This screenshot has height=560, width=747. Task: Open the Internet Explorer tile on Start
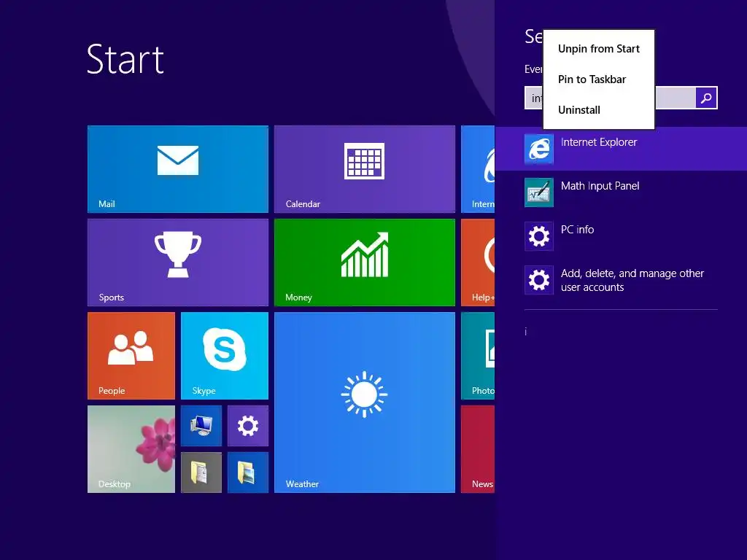pos(478,169)
